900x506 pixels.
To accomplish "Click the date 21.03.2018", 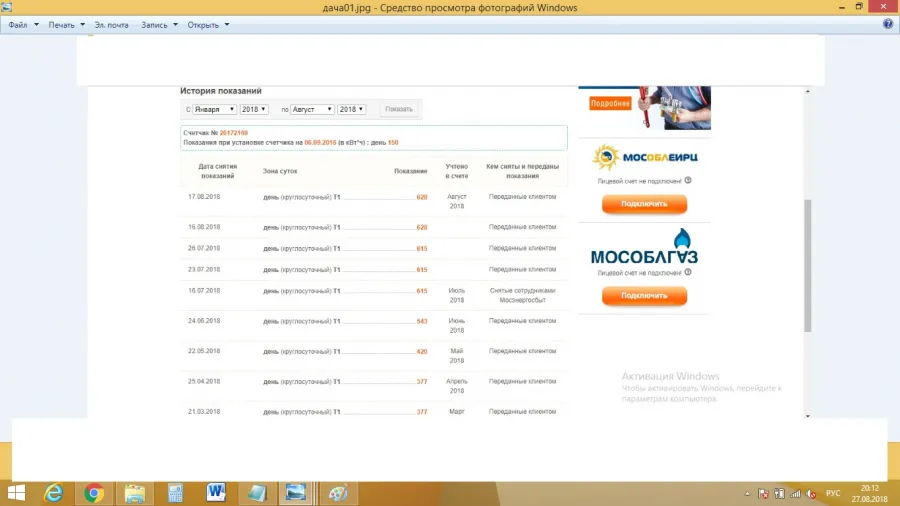I will coord(204,411).
